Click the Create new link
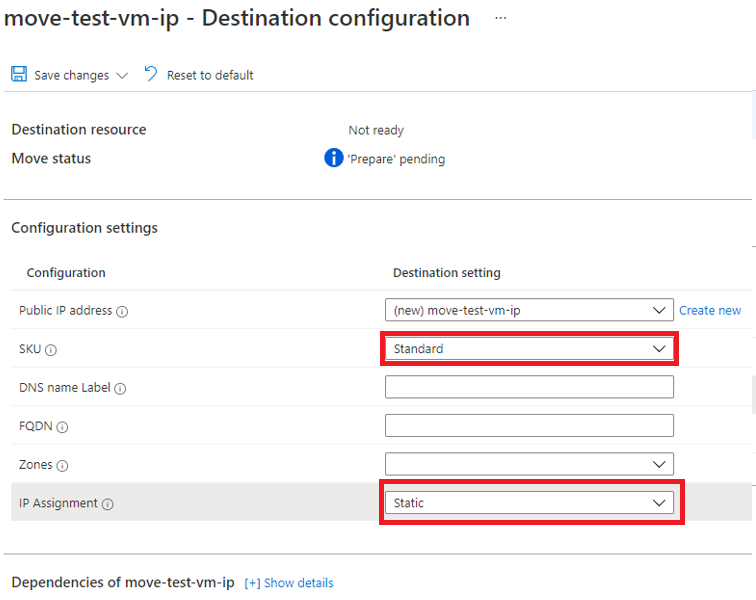This screenshot has height=600, width=756. click(x=710, y=311)
